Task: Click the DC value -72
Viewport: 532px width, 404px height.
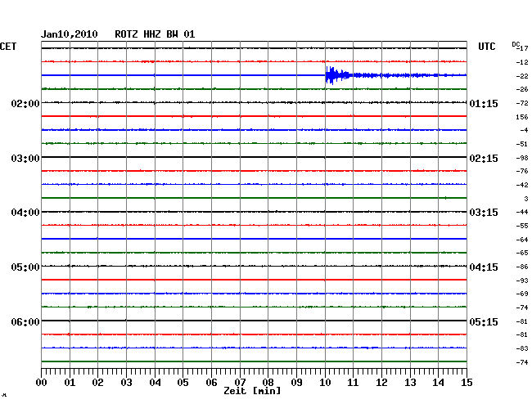Action: pyautogui.click(x=522, y=103)
